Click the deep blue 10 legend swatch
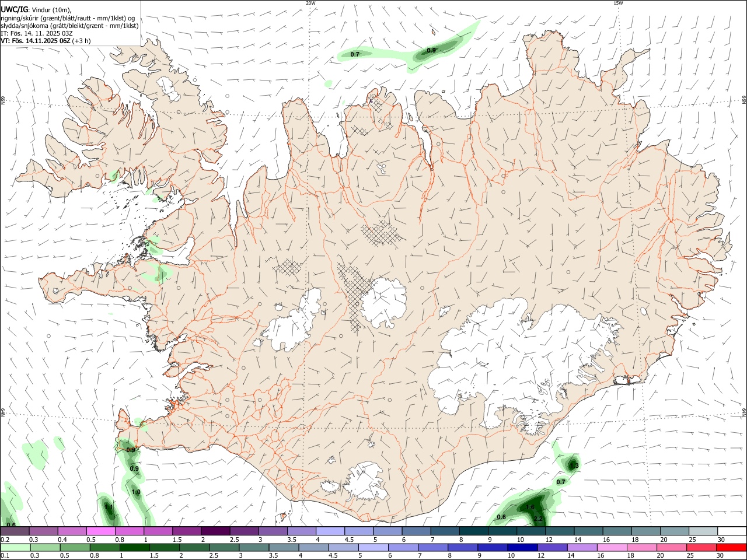 tap(522, 547)
